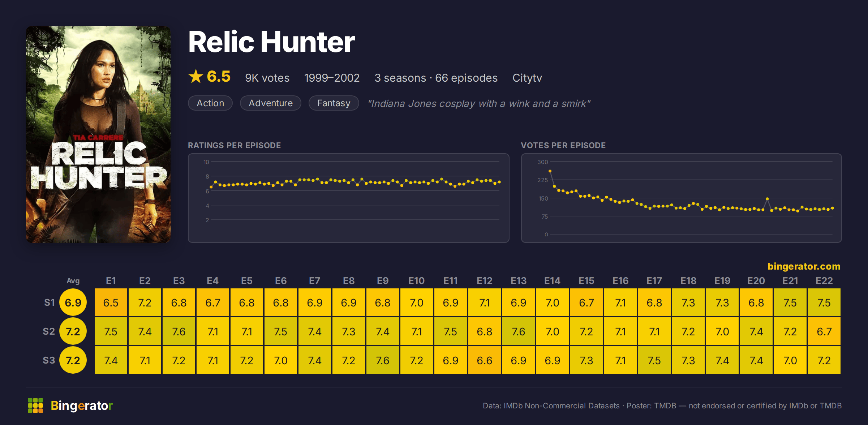Select Season 1 Episode 1 cell rated 6.5
Image resolution: width=868 pixels, height=425 pixels.
click(111, 302)
